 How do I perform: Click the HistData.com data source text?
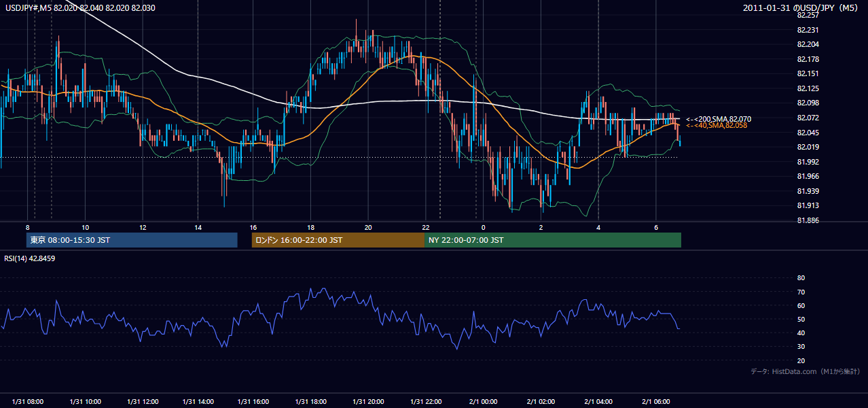[x=806, y=371]
